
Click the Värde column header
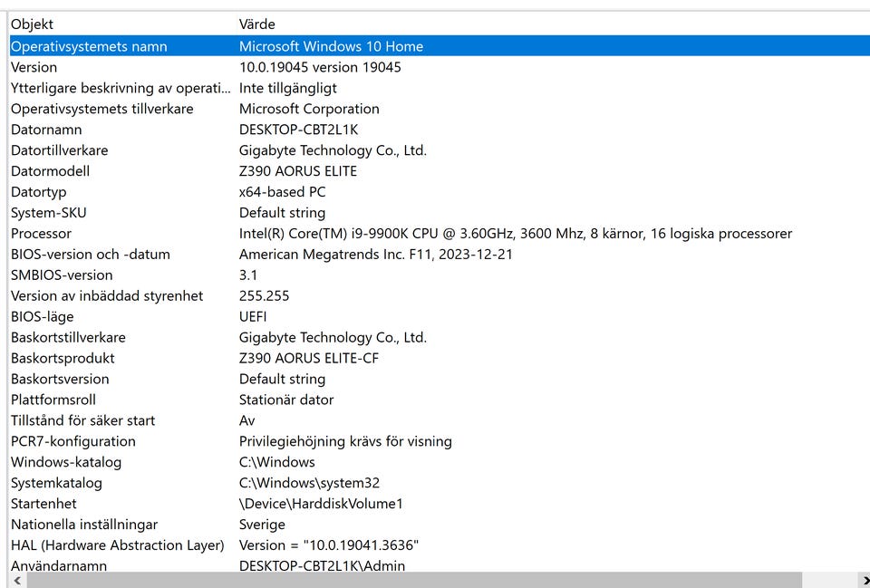[257, 24]
